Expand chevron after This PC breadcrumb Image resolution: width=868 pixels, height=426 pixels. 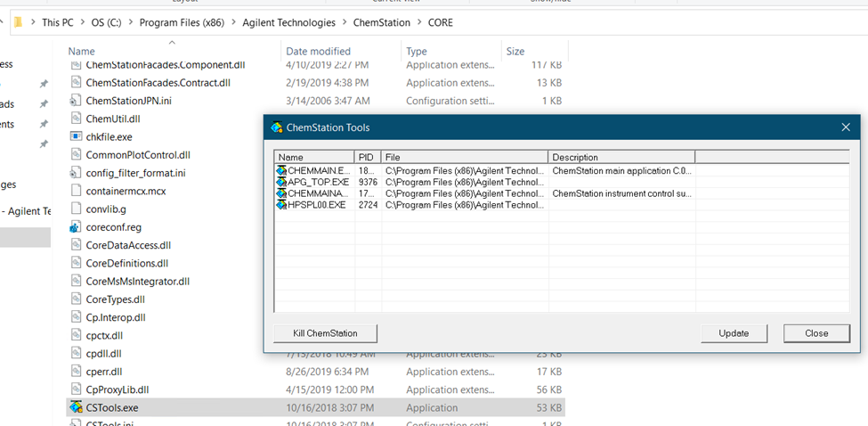[83, 22]
